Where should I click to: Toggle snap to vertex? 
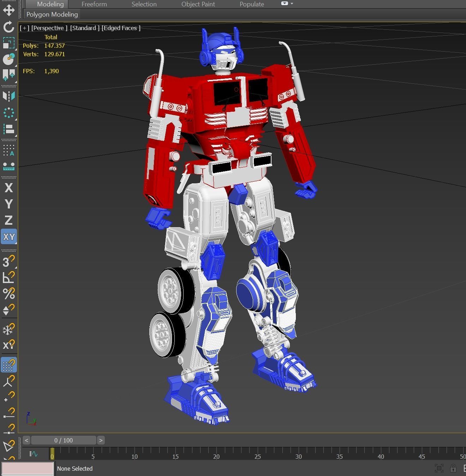pyautogui.click(x=8, y=397)
